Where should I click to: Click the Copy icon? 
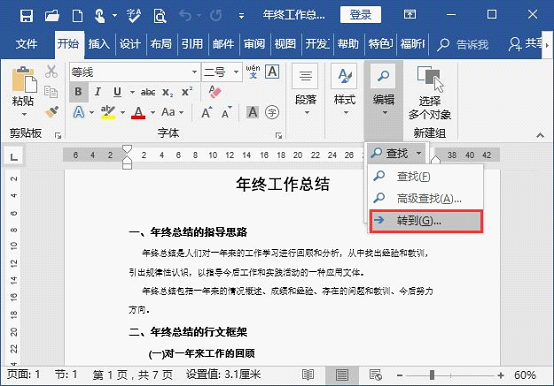(x=51, y=92)
